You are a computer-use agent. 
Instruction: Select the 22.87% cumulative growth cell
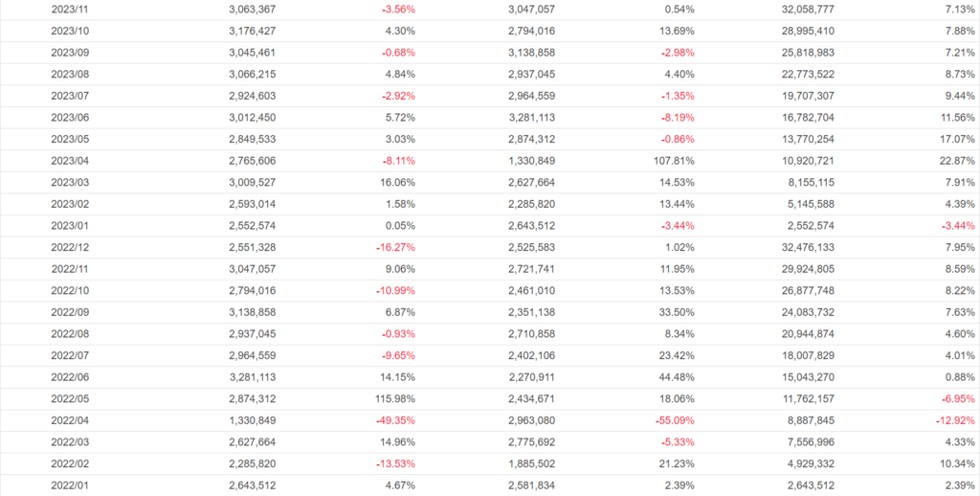coord(953,160)
